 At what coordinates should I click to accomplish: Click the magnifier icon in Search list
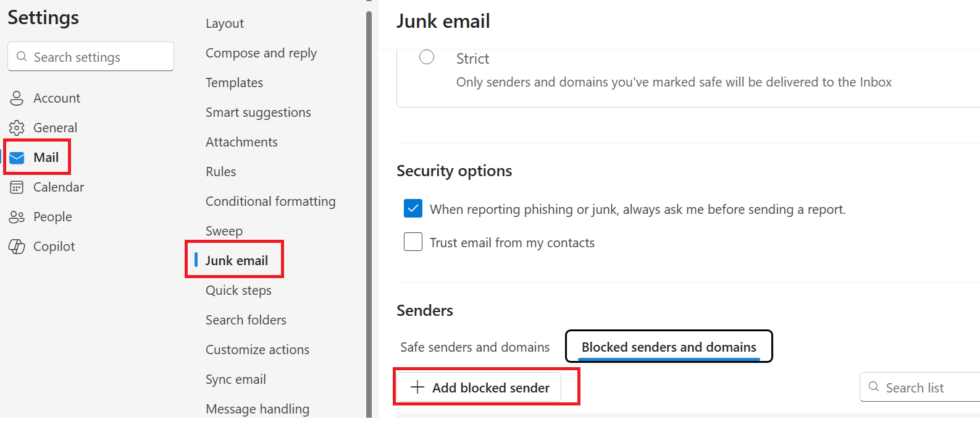coord(874,387)
